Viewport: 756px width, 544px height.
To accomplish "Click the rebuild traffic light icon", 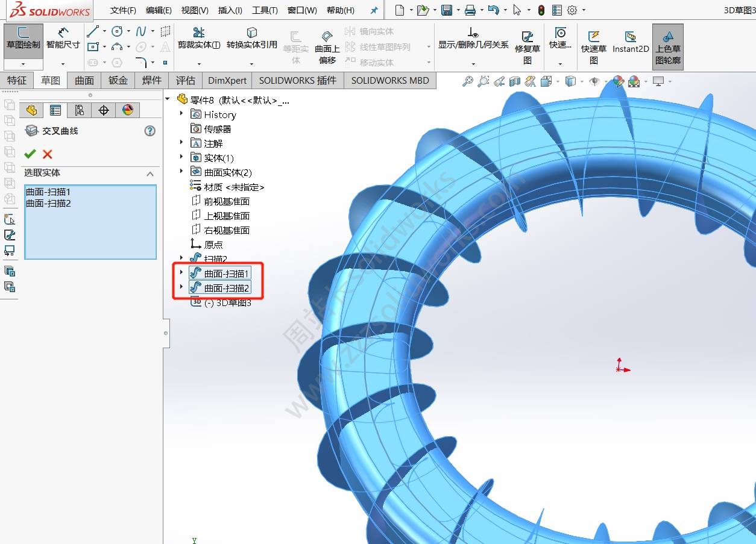I will click(x=541, y=10).
